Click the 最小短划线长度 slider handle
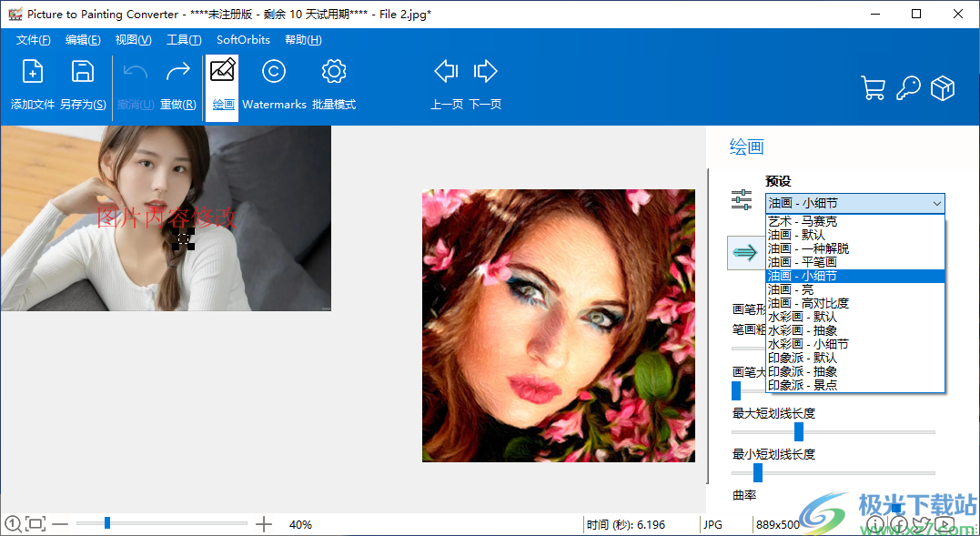Screen dimensions: 980x536 (x=757, y=473)
